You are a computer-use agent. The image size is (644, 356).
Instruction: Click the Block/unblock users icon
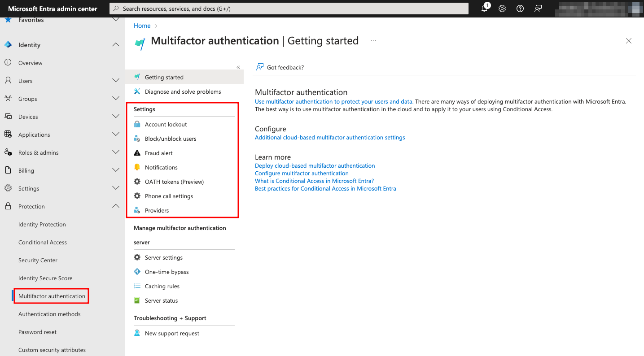137,139
